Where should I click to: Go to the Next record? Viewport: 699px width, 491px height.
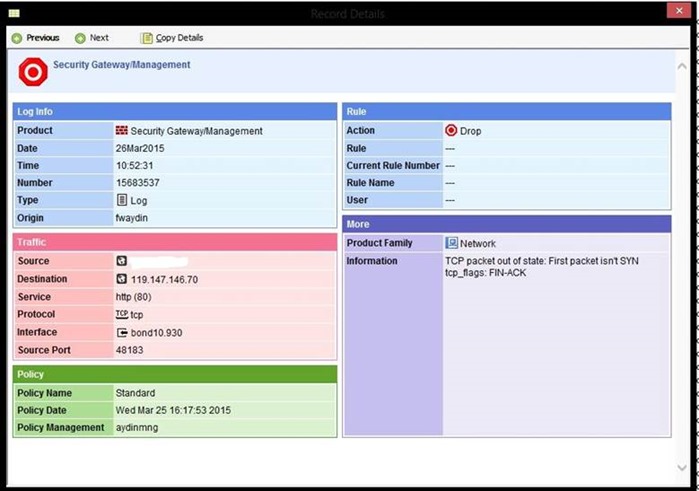(99, 38)
